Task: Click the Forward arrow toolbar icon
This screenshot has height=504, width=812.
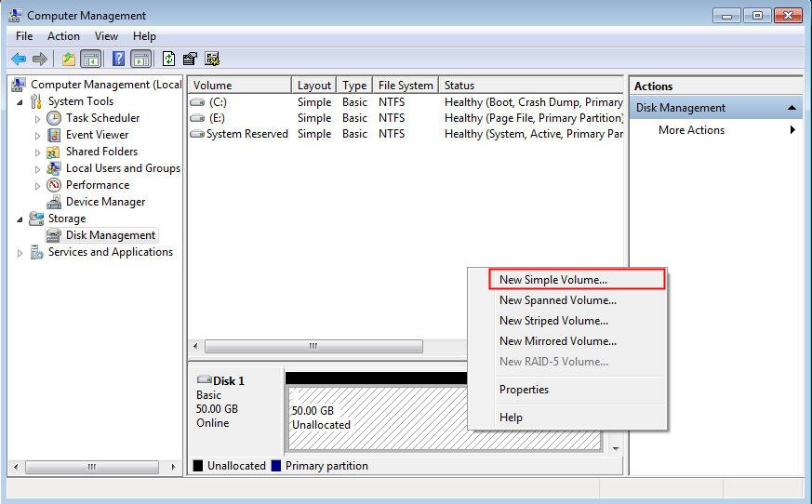Action: pos(40,60)
